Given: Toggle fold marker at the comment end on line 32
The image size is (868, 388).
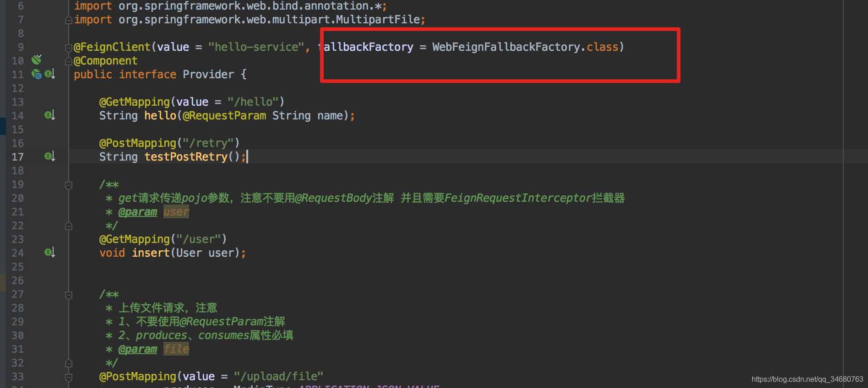Looking at the screenshot, I should point(69,363).
